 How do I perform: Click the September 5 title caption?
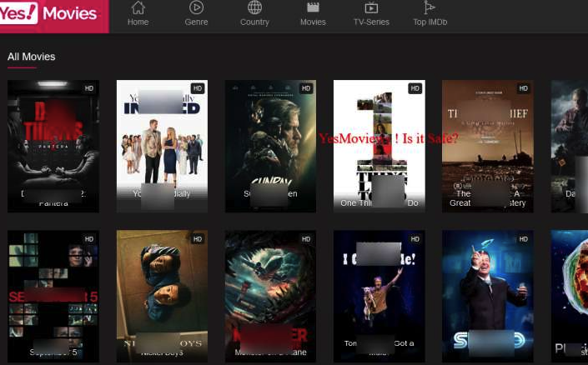click(x=53, y=352)
